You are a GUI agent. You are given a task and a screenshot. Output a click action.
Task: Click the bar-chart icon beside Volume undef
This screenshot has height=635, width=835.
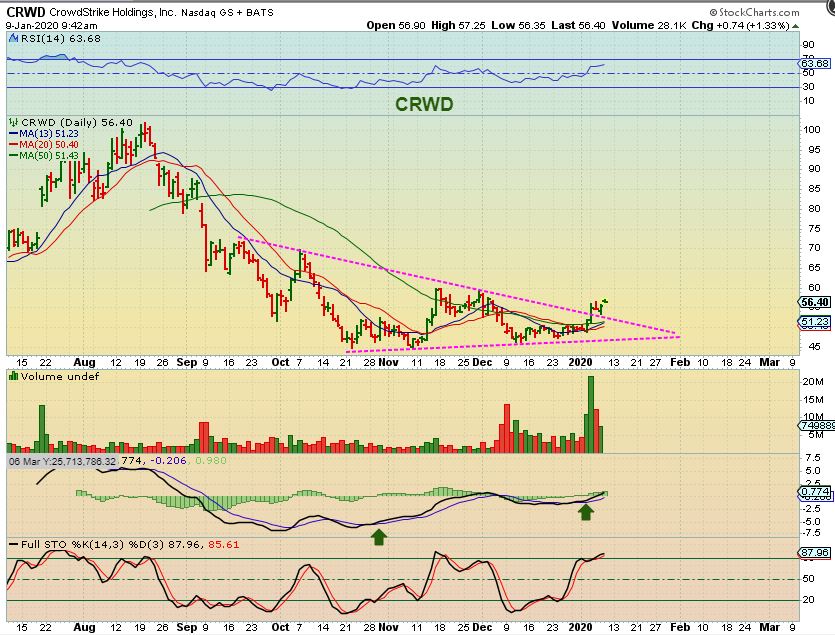click(x=13, y=376)
